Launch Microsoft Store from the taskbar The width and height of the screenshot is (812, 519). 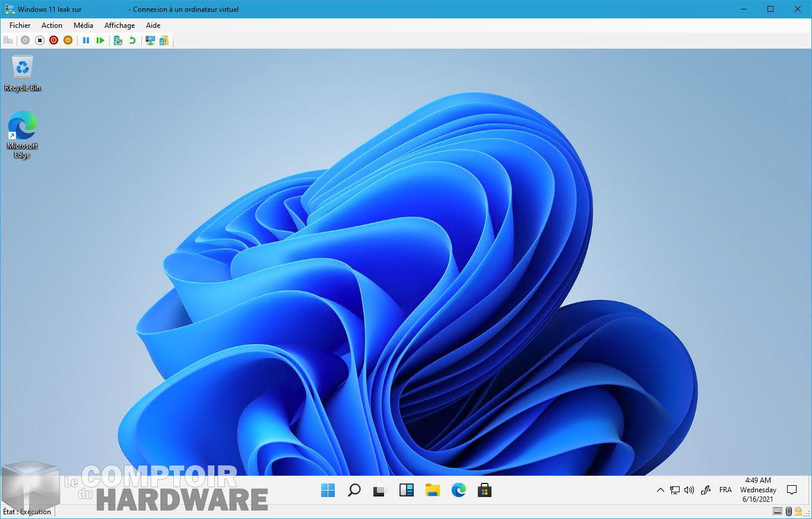coord(484,490)
